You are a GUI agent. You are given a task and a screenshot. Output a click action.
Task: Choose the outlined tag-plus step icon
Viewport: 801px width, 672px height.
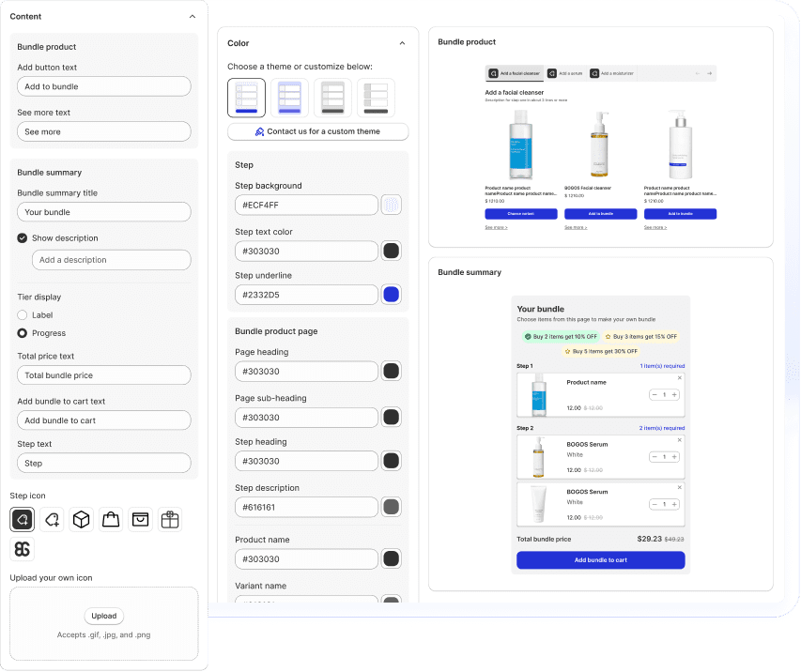[53, 519]
